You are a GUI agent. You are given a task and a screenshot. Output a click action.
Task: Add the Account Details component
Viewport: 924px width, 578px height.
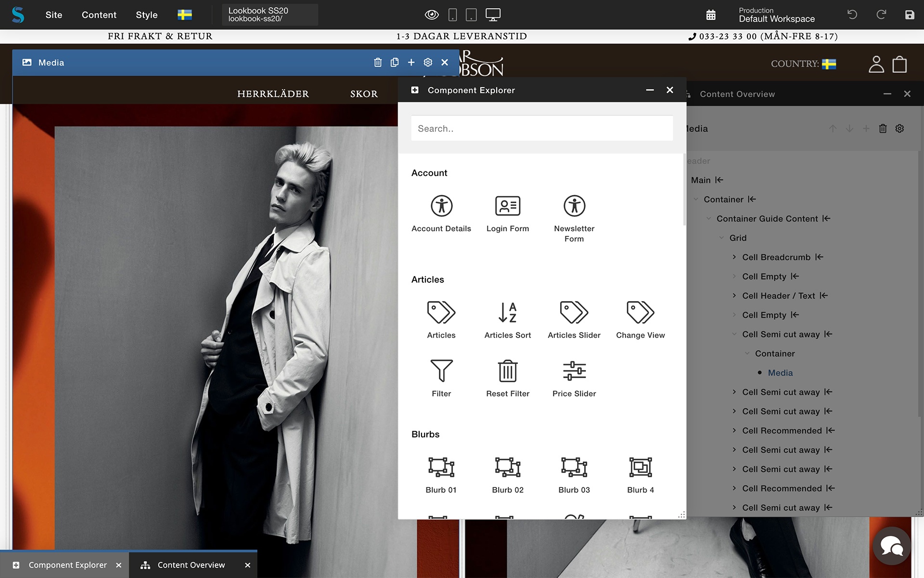[x=441, y=213]
